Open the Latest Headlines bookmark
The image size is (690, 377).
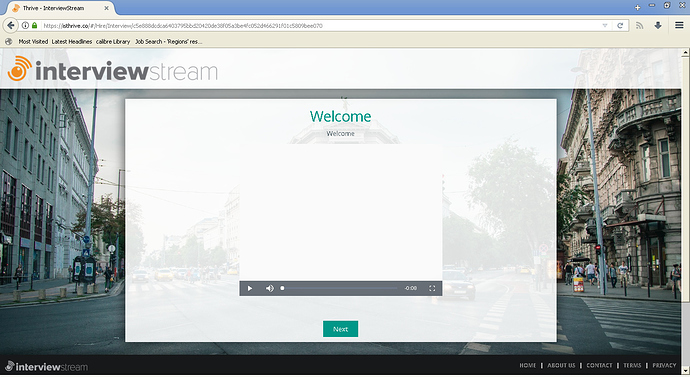72,41
